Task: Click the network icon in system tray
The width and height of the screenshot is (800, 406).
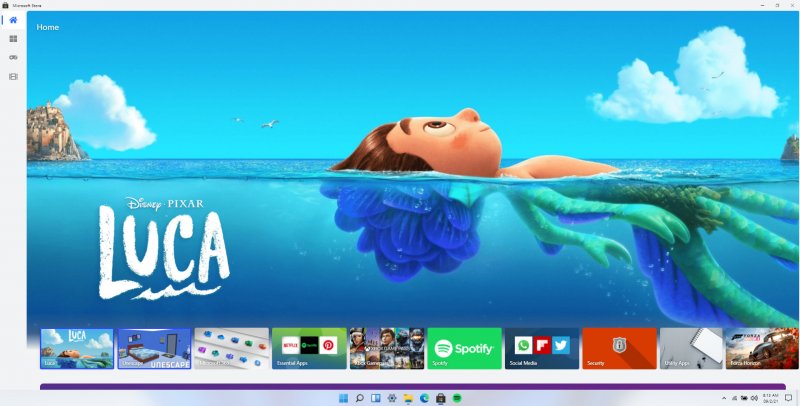Action: tap(735, 398)
